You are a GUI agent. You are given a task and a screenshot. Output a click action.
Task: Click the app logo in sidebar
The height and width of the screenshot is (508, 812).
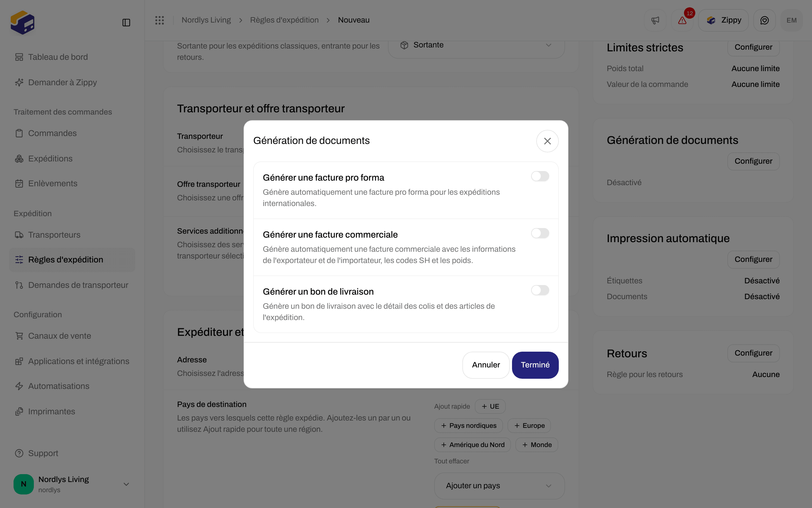[x=23, y=23]
